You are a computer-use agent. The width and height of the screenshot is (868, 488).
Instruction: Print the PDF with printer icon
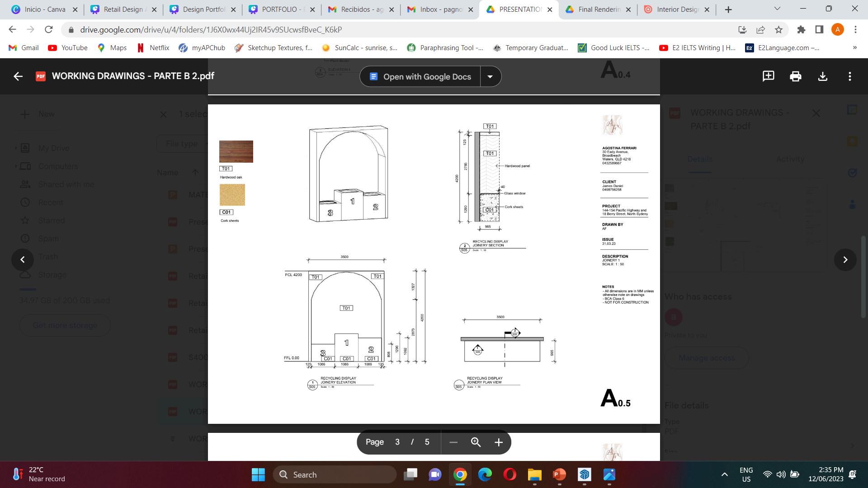coord(795,76)
